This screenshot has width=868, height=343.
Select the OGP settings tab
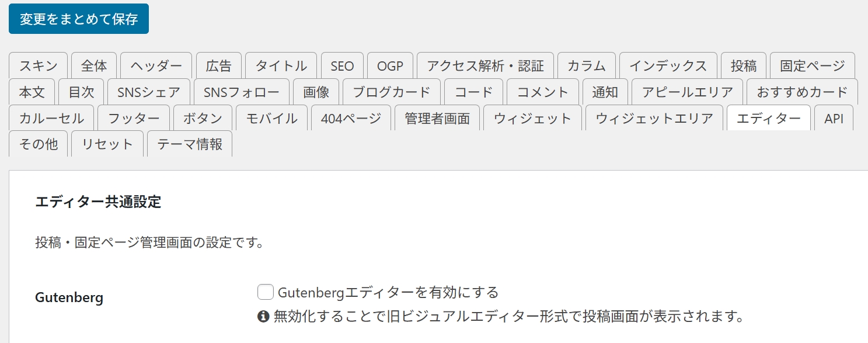(x=390, y=65)
